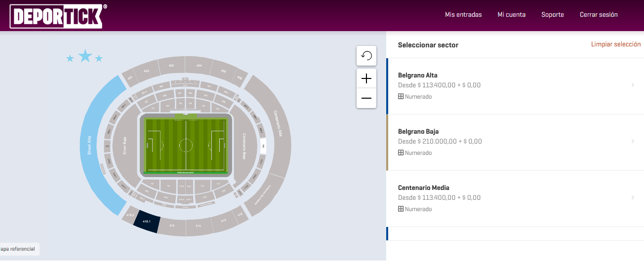Click the Deportick logo
The height and width of the screenshot is (261, 644).
(x=57, y=16)
